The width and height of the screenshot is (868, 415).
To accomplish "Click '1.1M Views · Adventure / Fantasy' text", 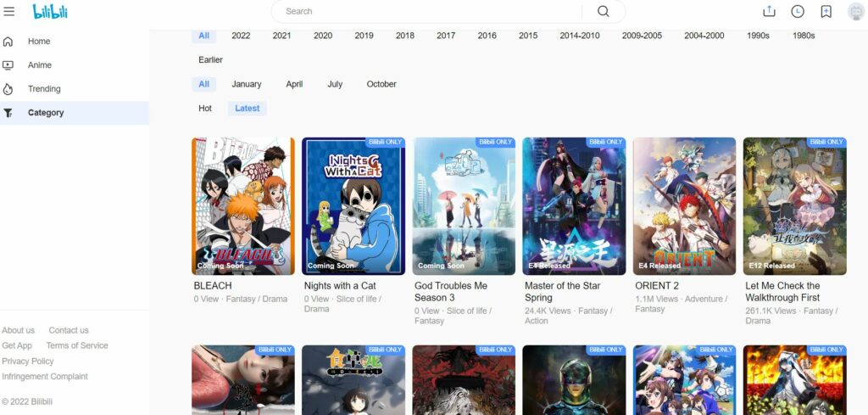I will click(x=681, y=304).
